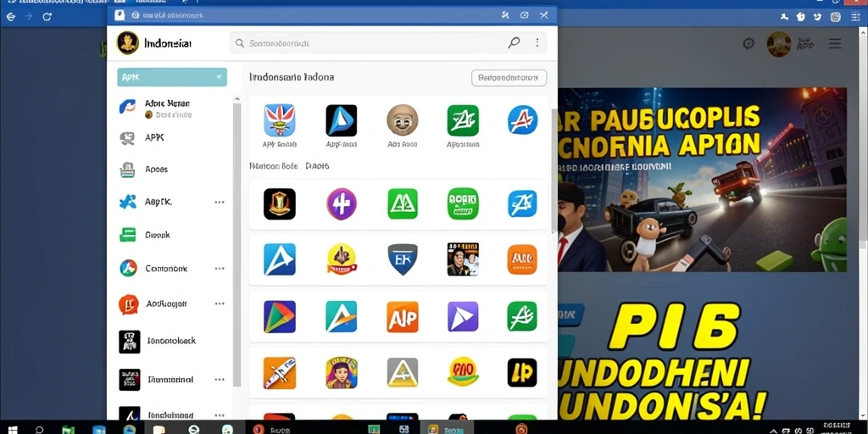Open the orange AIO app icon
This screenshot has width=868, height=434.
[x=522, y=259]
